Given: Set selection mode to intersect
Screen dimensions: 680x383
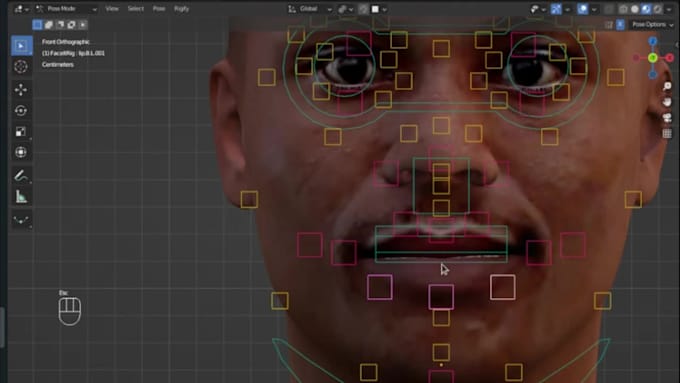Looking at the screenshot, I should coord(82,25).
